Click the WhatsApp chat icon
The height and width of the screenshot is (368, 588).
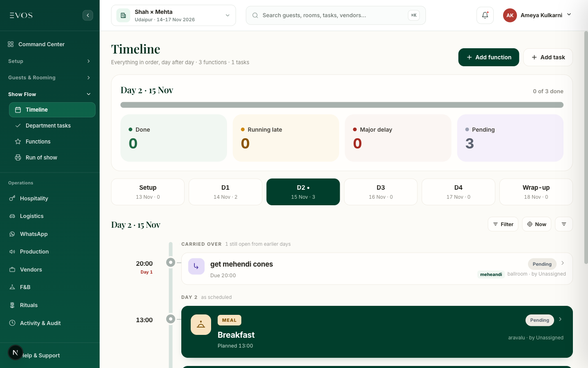pyautogui.click(x=12, y=234)
